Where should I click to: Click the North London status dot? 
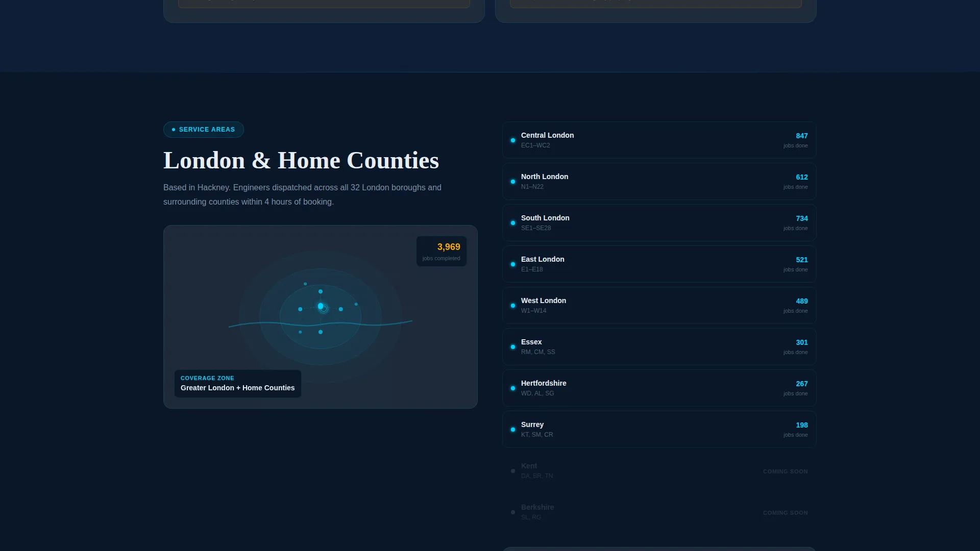coord(513,182)
